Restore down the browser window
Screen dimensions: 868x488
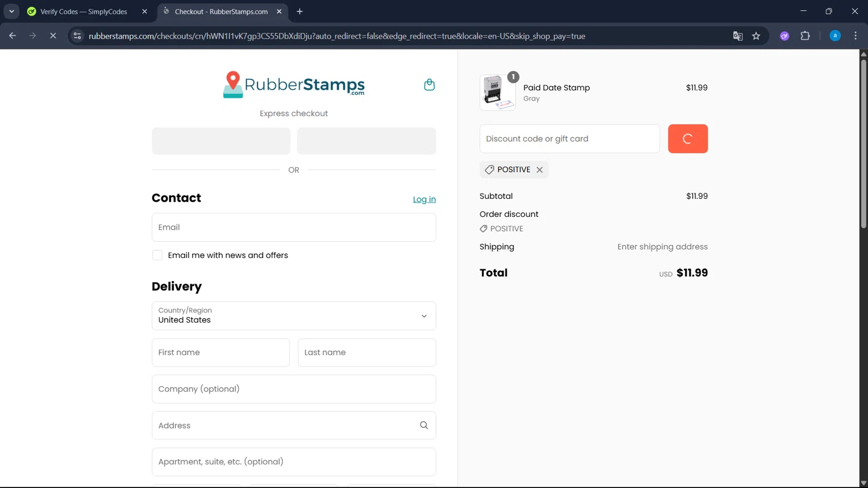(829, 11)
